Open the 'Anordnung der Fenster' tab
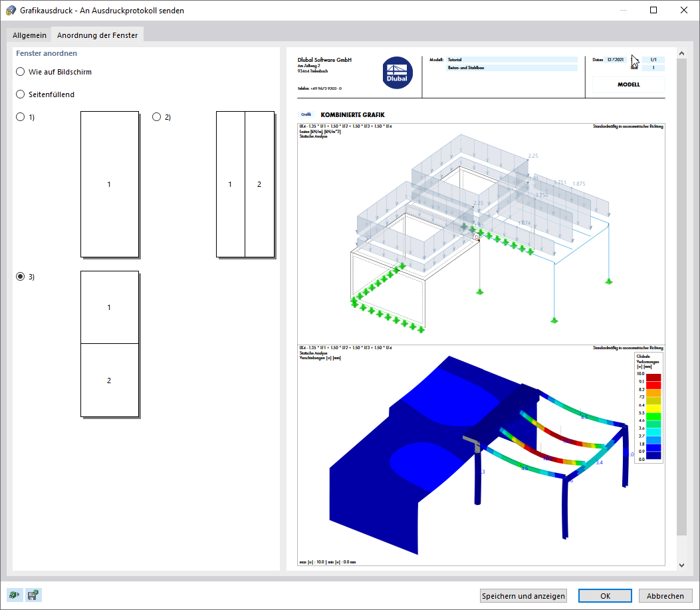This screenshot has width=700, height=610. click(x=97, y=35)
